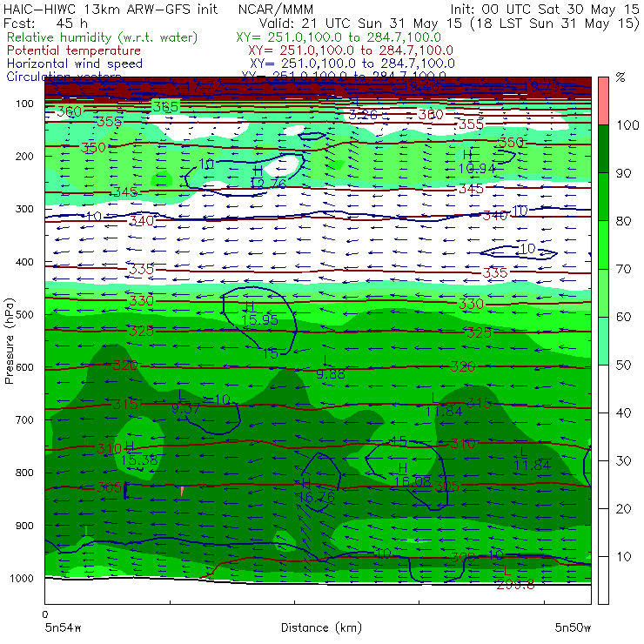Click the green "XY= 251.0,100.0 to 284.7,100.0" coordinates
The width and height of the screenshot is (644, 644).
pyautogui.click(x=339, y=37)
